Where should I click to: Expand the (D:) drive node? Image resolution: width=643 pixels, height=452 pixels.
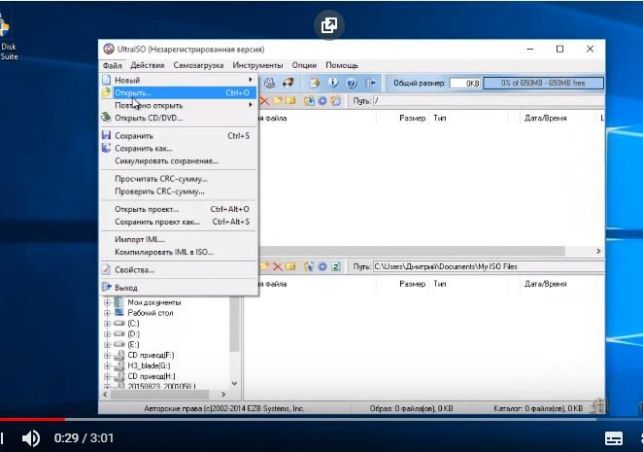pyautogui.click(x=107, y=334)
